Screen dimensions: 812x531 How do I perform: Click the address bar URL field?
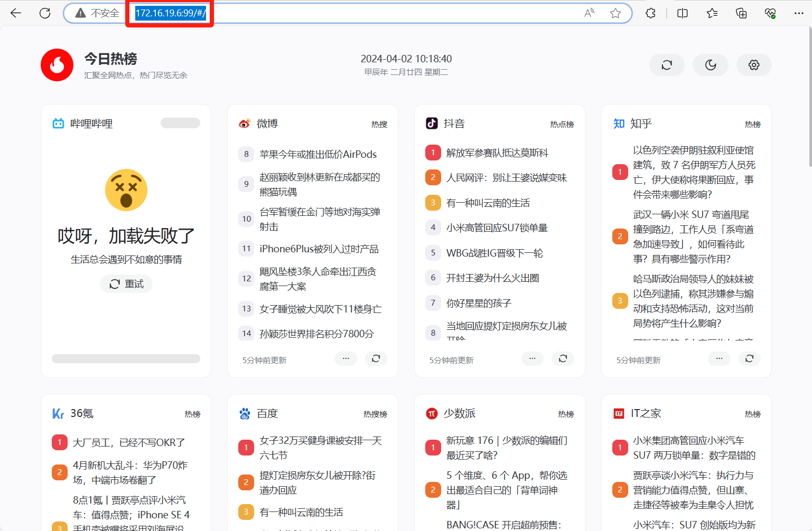[370, 13]
